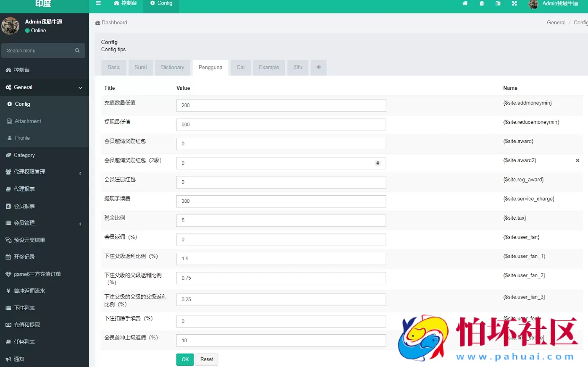Click the 充值数最低值 input field

(281, 105)
